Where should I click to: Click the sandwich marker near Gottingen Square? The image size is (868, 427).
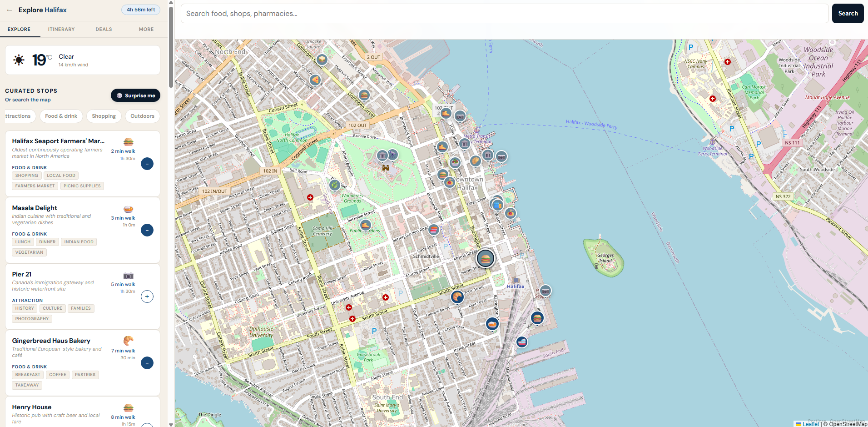tap(322, 60)
